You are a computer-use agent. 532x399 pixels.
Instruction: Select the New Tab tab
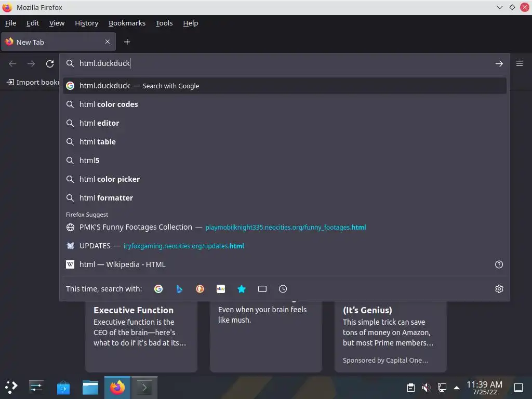tap(58, 42)
